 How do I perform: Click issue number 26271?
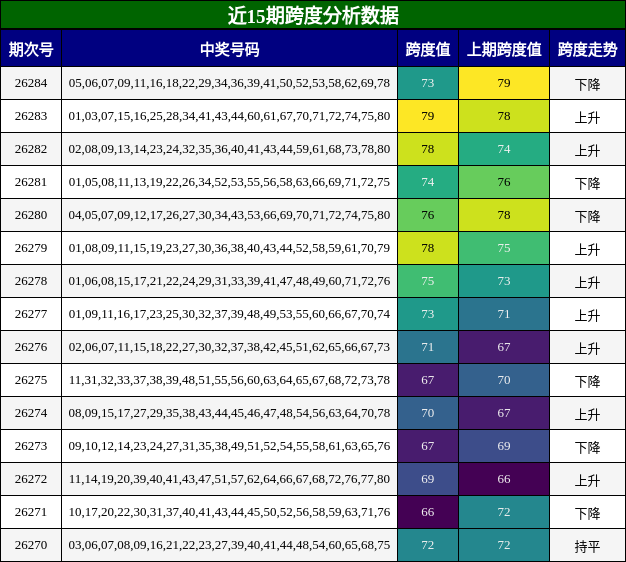tap(31, 512)
